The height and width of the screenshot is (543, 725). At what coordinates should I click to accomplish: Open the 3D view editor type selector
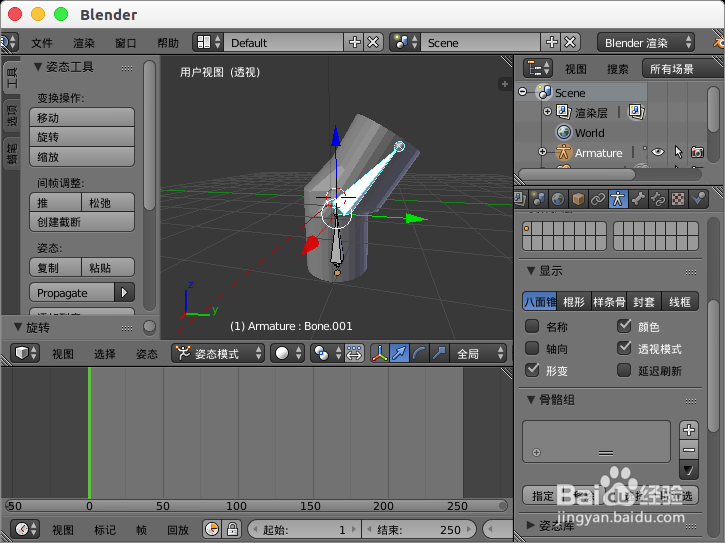click(x=25, y=353)
